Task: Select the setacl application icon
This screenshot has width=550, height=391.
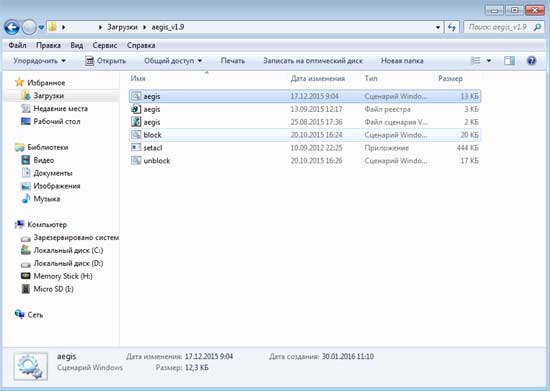Action: 136,148
